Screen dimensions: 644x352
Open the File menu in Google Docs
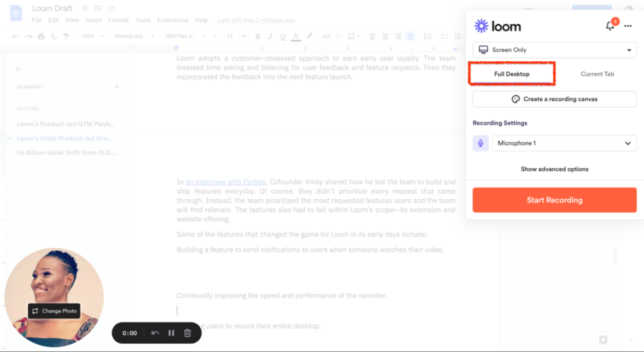37,20
